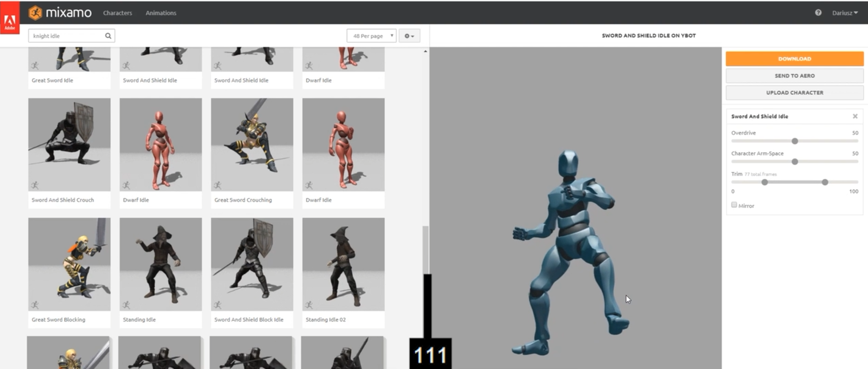Open the gear settings dropdown
This screenshot has width=868, height=369.
pyautogui.click(x=409, y=36)
